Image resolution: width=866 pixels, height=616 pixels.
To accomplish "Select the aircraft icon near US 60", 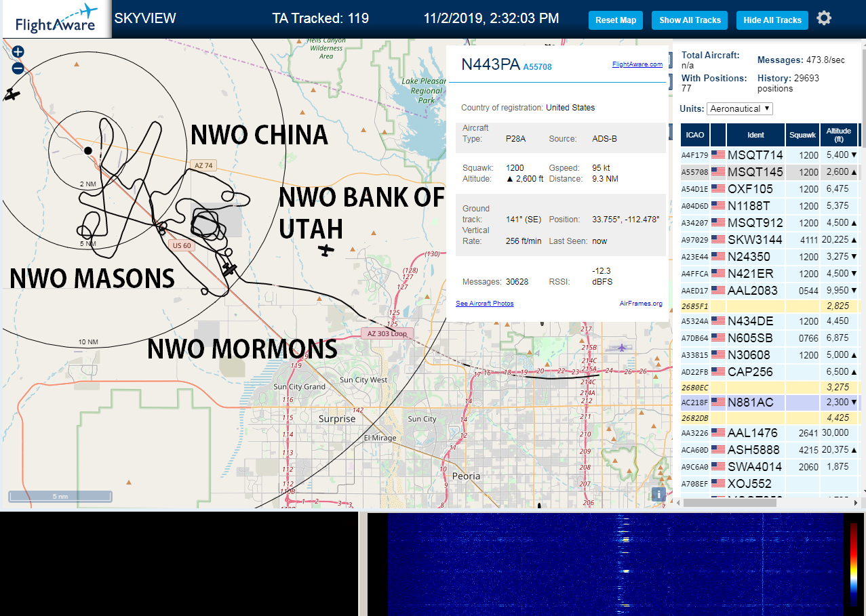I will 230,270.
